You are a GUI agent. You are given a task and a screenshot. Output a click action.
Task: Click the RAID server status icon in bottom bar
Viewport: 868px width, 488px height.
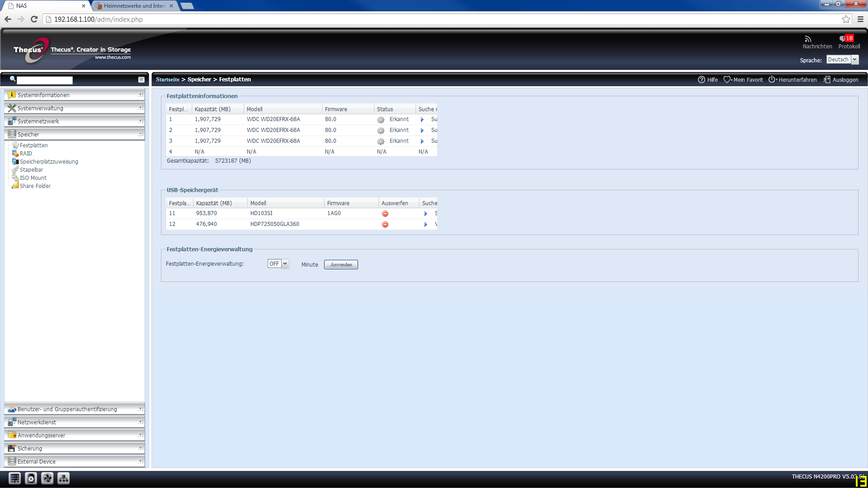point(14,478)
